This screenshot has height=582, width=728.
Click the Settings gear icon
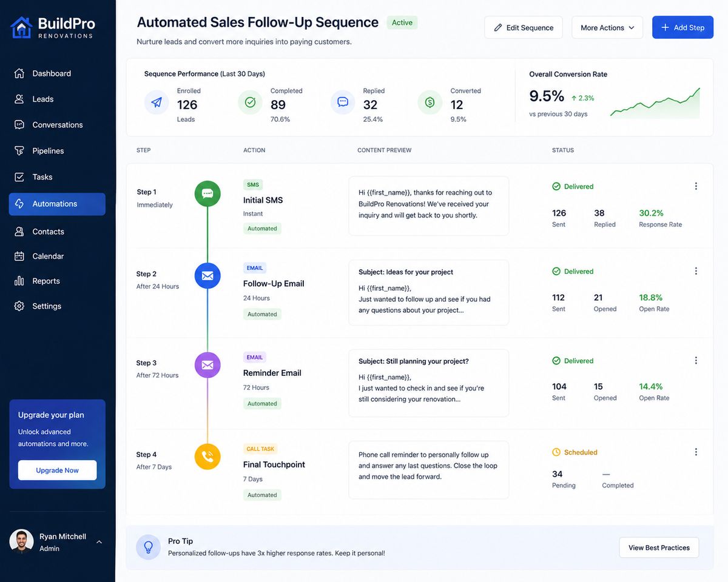pyautogui.click(x=19, y=306)
